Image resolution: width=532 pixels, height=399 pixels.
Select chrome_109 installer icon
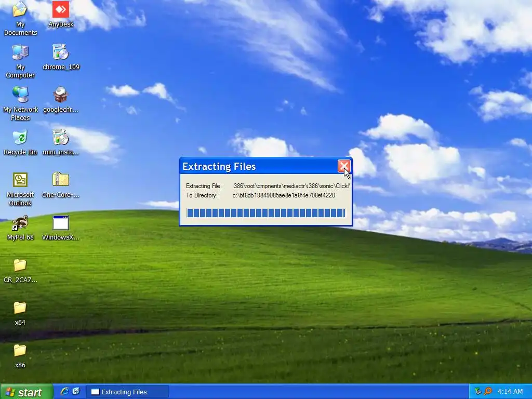[x=61, y=57]
